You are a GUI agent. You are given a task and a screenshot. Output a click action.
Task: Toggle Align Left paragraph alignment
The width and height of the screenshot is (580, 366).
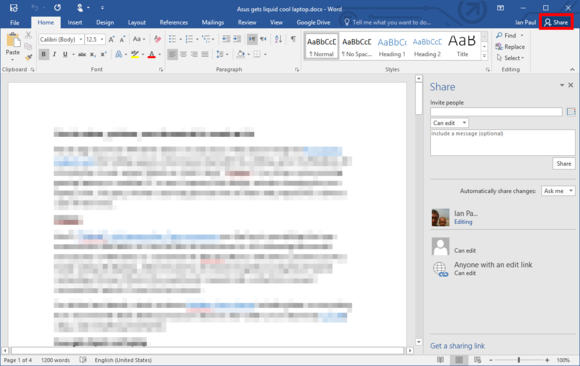point(172,54)
